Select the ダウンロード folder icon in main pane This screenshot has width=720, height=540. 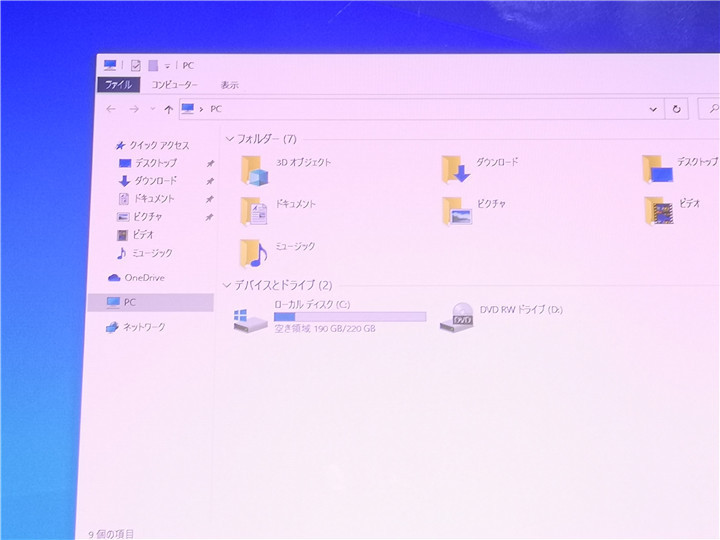tap(455, 169)
